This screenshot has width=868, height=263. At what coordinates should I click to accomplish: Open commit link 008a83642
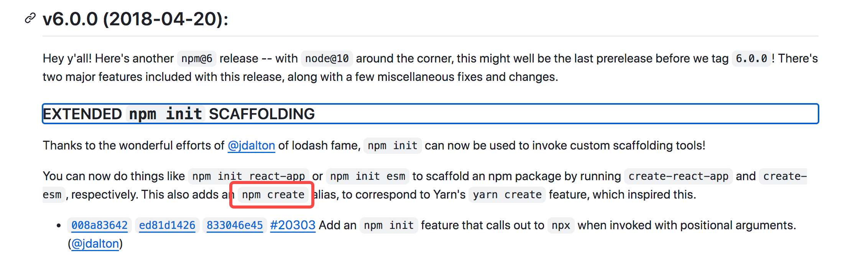(100, 225)
